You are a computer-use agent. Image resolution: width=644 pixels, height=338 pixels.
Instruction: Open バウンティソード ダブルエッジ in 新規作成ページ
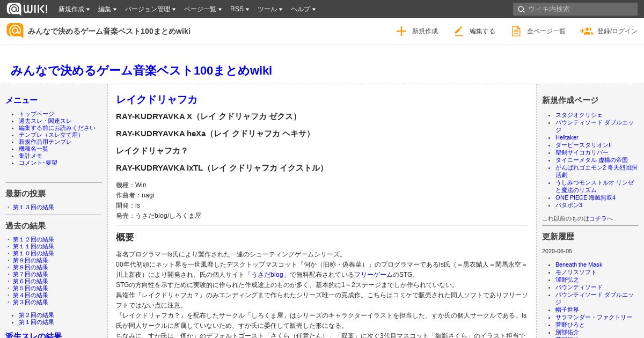point(594,126)
